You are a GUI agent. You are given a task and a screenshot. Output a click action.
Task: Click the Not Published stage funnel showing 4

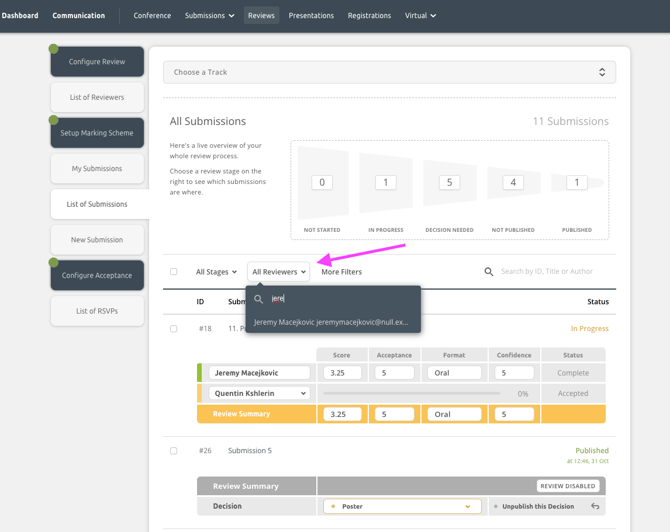513,183
